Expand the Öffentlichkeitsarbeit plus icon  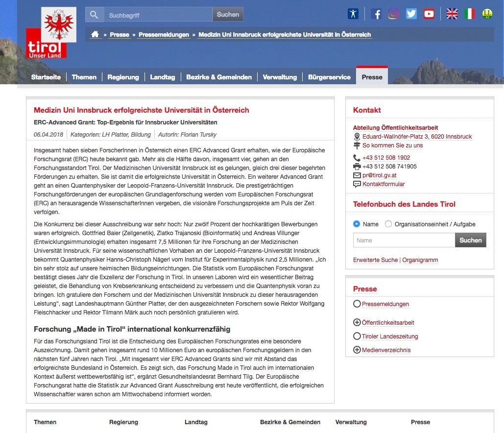[357, 322]
